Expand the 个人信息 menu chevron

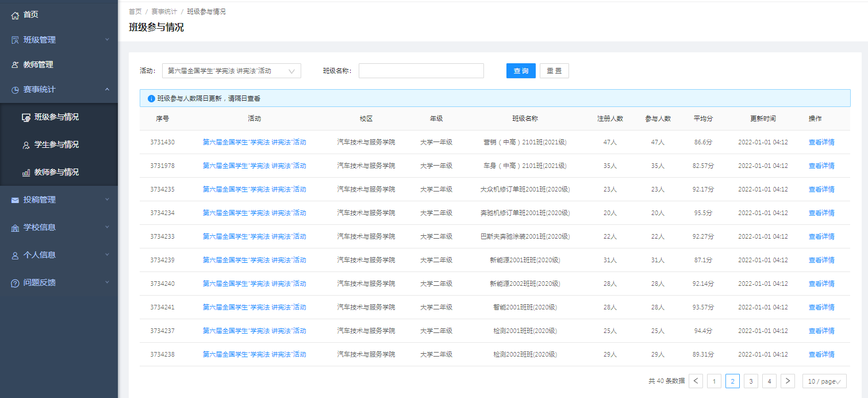(107, 255)
